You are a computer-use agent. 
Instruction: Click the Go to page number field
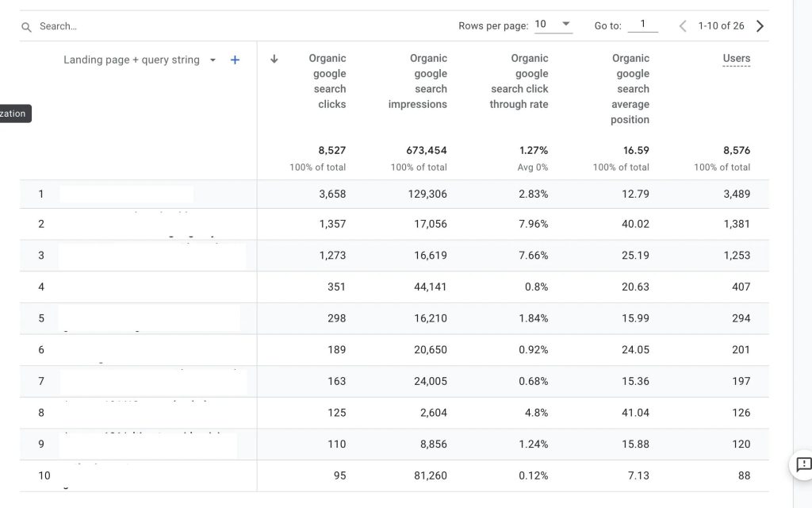(x=642, y=25)
